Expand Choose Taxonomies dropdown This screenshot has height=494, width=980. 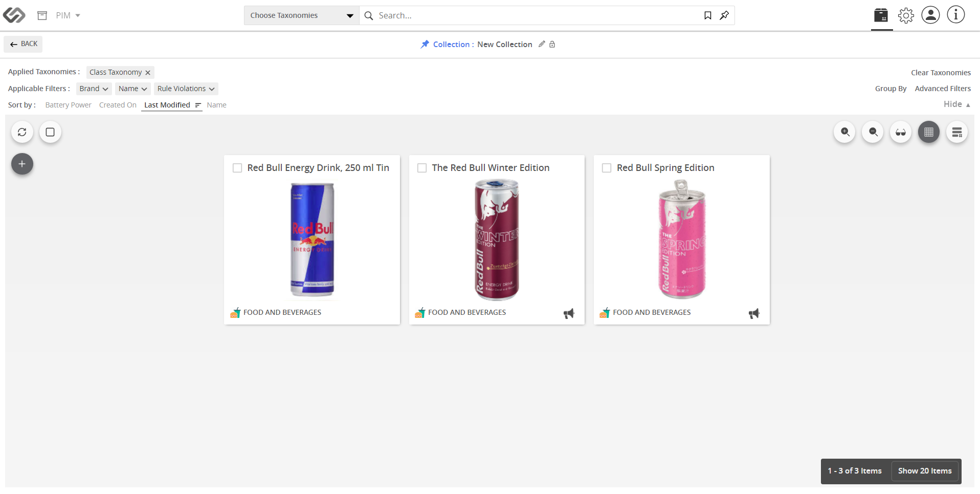tap(302, 15)
